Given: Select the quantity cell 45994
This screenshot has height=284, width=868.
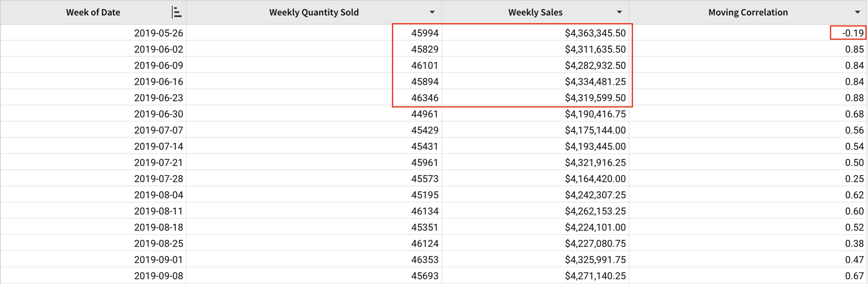Looking at the screenshot, I should tap(425, 33).
